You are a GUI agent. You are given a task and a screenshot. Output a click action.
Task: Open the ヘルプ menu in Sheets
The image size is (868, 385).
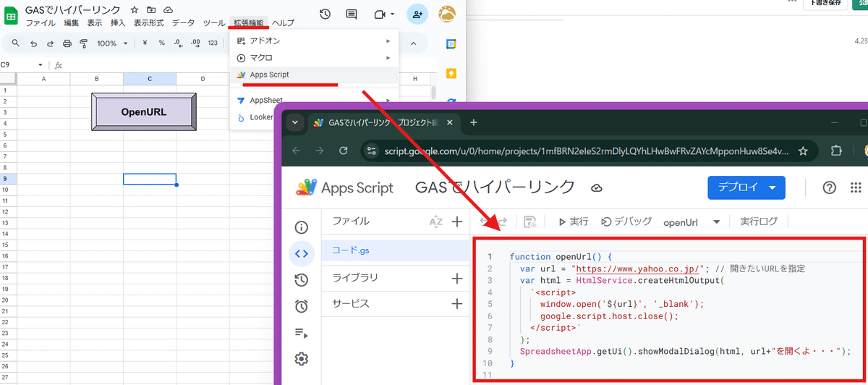coord(283,23)
